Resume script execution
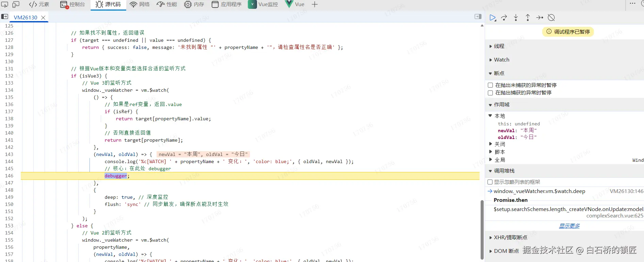The height and width of the screenshot is (262, 644). coord(493,18)
